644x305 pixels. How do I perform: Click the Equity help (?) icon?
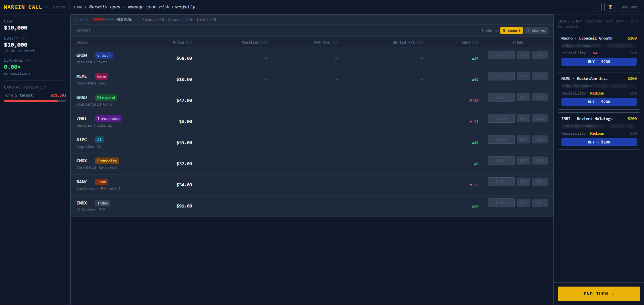pos(23,38)
